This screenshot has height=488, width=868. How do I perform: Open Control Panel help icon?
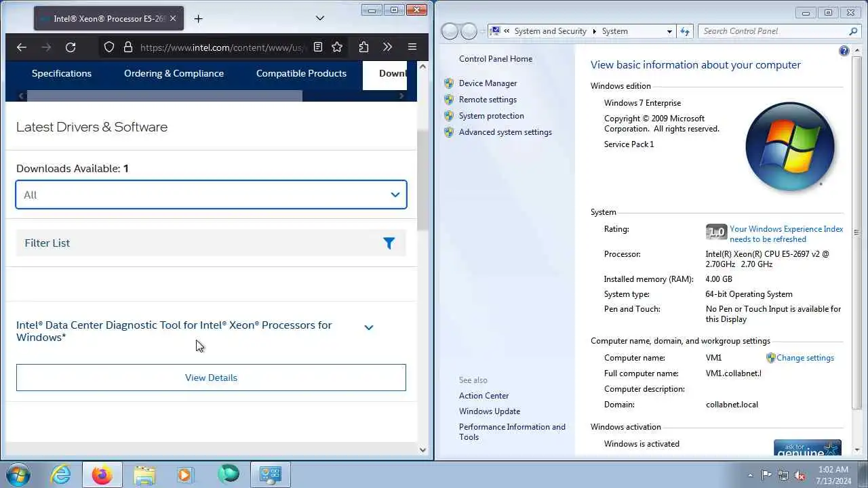tap(844, 51)
